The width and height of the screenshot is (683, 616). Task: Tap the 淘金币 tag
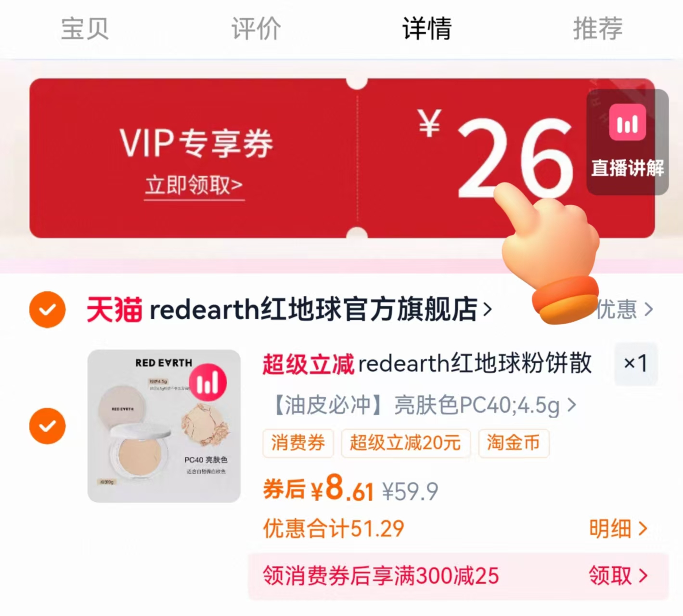point(514,443)
